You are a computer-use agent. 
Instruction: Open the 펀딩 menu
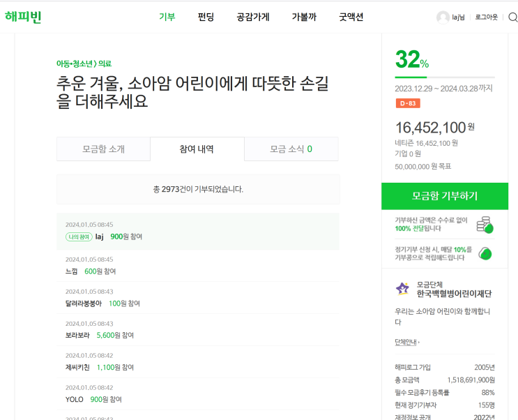pos(206,17)
